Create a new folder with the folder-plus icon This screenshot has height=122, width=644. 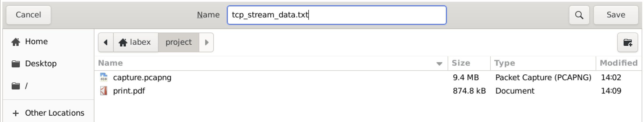(x=627, y=42)
